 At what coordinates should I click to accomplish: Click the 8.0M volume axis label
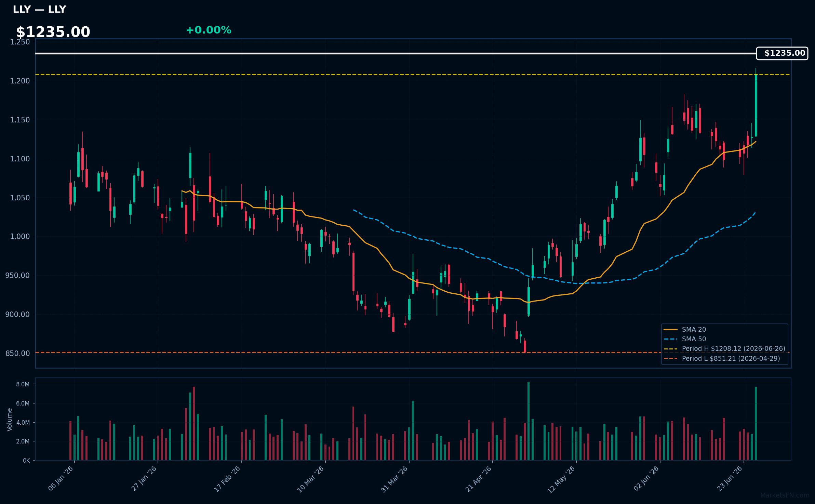click(x=23, y=384)
